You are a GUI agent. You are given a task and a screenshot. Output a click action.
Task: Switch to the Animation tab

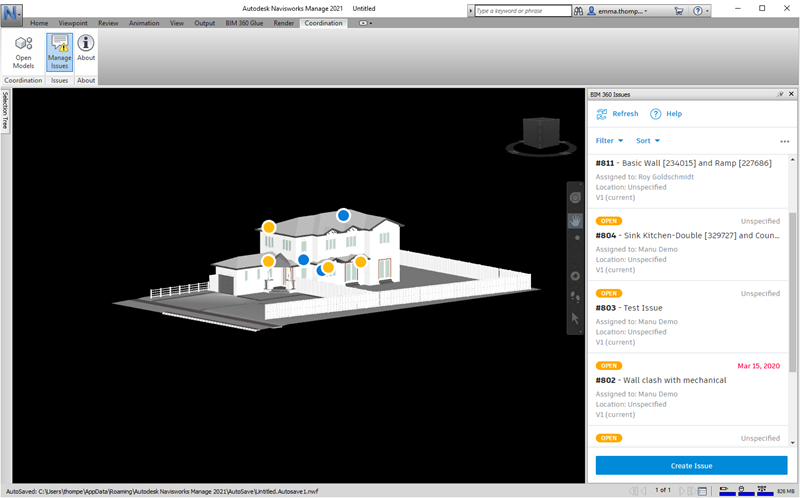[x=144, y=23]
